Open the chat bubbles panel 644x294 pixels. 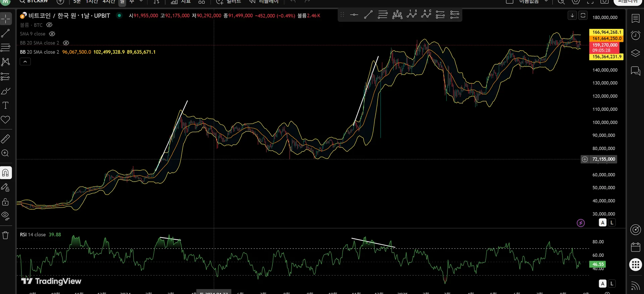[636, 71]
